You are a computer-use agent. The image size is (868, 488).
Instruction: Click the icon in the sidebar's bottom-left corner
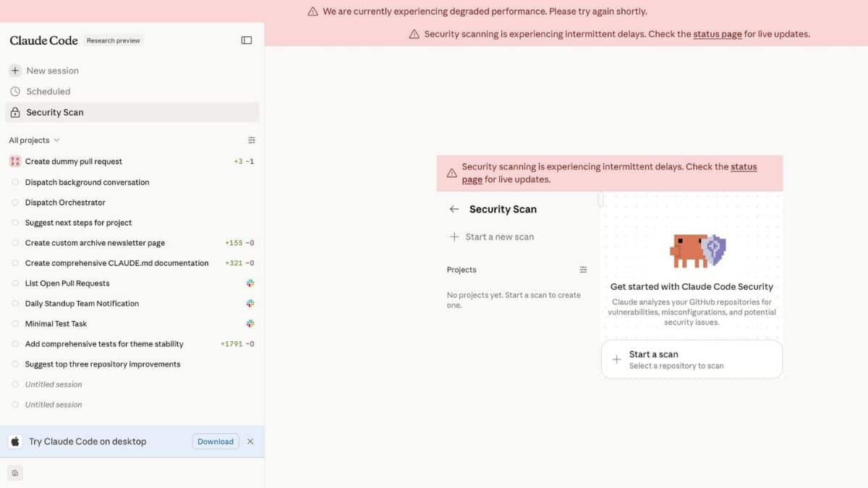(x=15, y=473)
